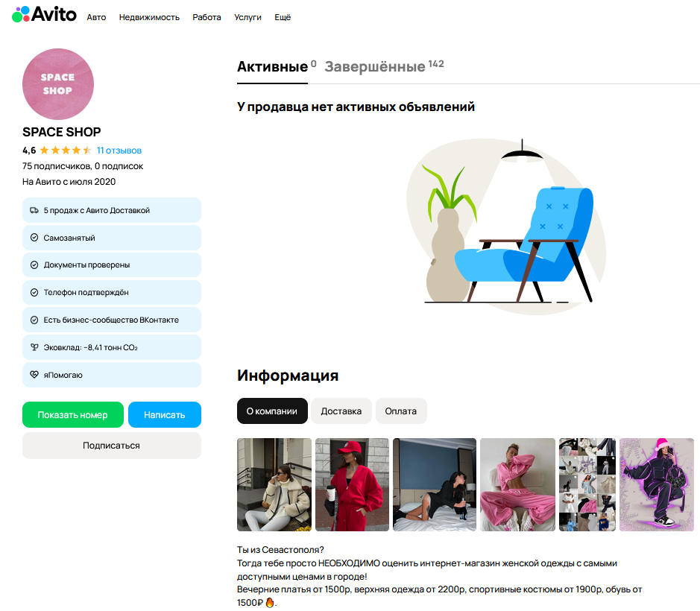
Task: Open the 11 отзывов link
Action: (x=119, y=151)
